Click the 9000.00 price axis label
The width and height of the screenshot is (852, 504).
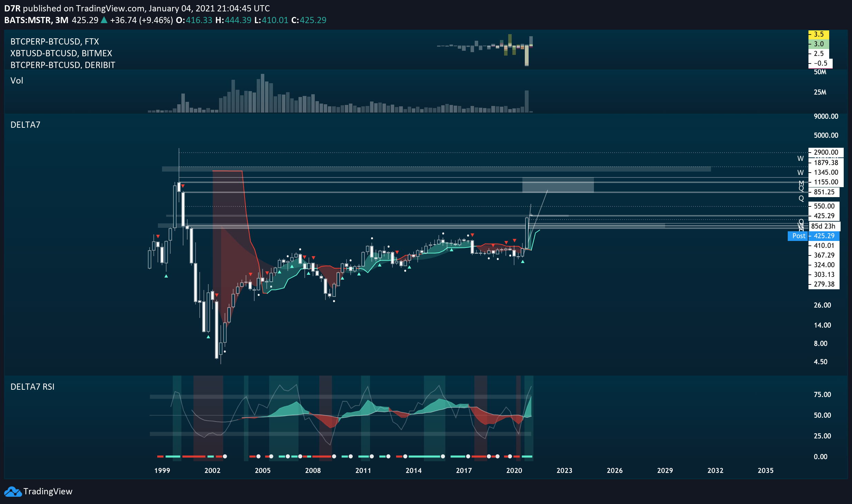(826, 116)
